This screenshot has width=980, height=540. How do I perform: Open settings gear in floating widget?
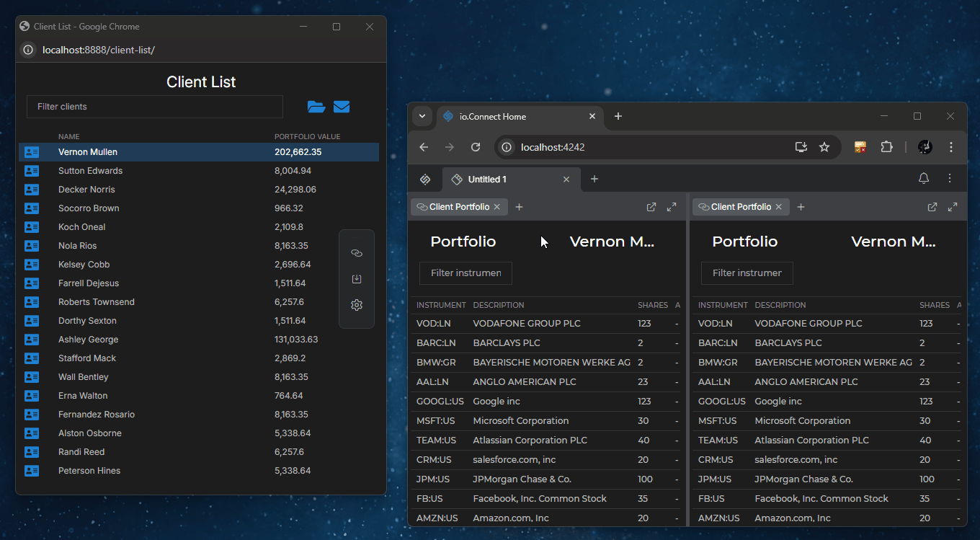pos(356,305)
